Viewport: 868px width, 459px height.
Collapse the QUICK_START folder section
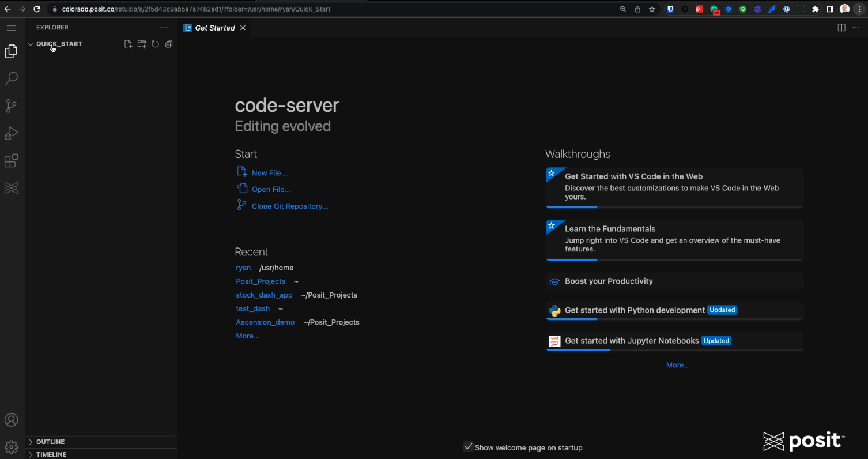(x=31, y=44)
